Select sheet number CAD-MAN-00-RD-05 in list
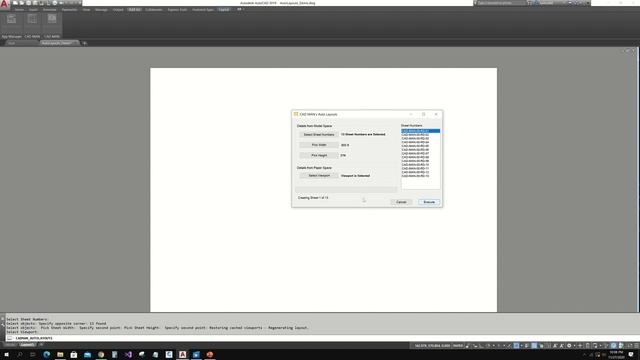Image resolution: width=640 pixels, height=360 pixels. point(420,146)
